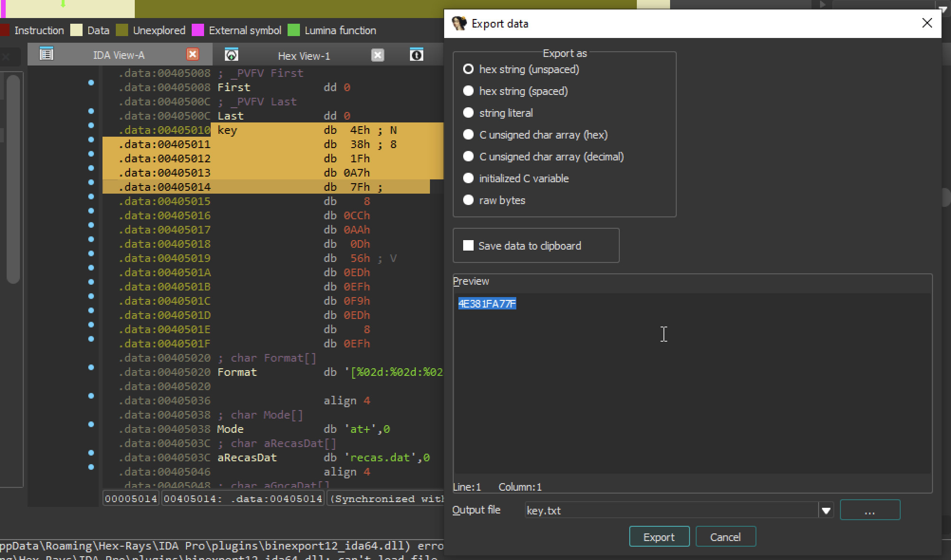Click the Mode variable label
Viewport: 951px width, 560px height.
point(231,429)
